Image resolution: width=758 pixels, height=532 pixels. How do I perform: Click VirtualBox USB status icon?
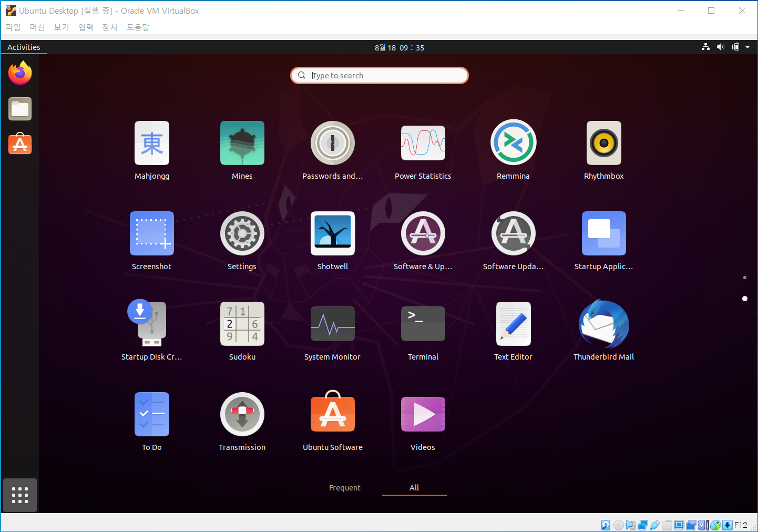[654, 525]
